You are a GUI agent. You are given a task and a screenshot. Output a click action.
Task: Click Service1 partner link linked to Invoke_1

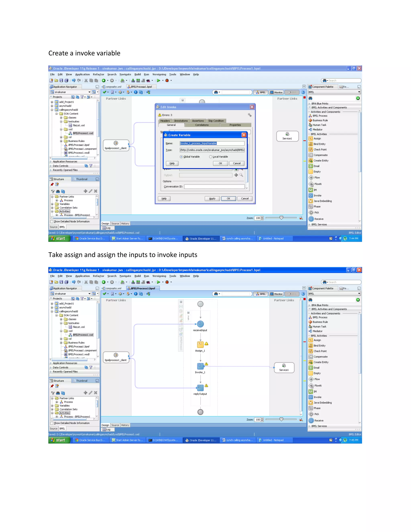tap(284, 368)
